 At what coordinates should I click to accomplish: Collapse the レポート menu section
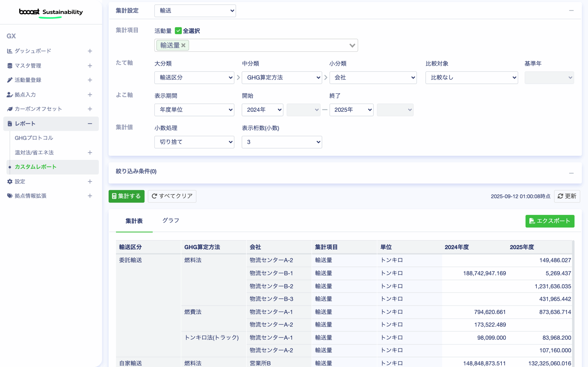(90, 124)
